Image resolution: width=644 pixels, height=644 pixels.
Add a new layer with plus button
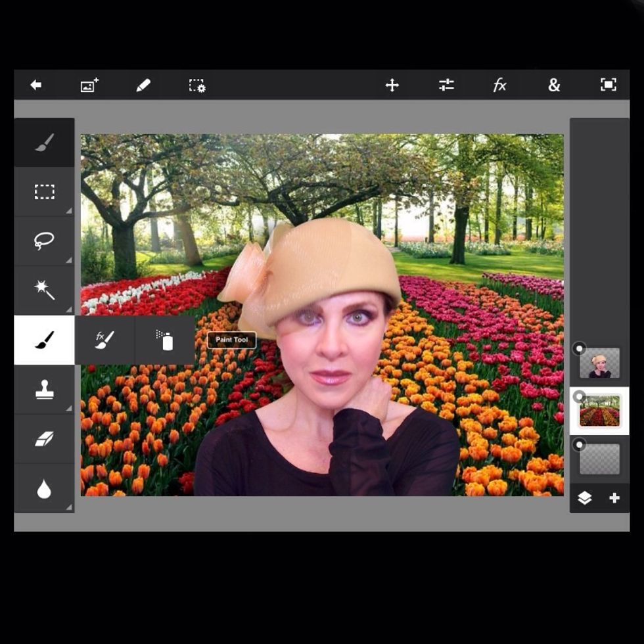pyautogui.click(x=614, y=498)
